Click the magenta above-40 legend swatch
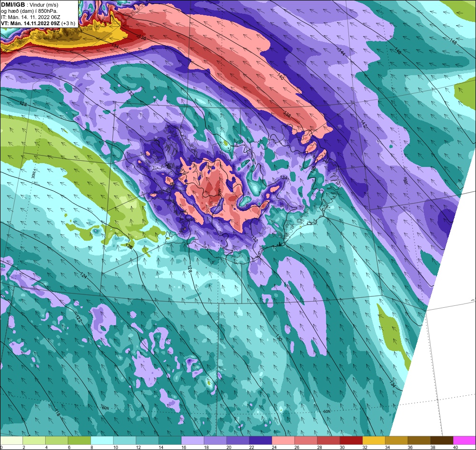Viewport: 476px width, 450px height. (464, 440)
